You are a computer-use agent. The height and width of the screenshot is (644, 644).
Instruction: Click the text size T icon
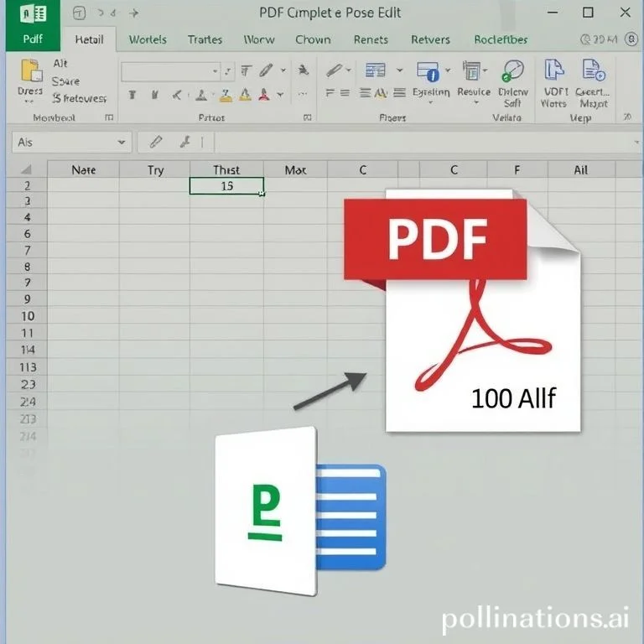[246, 71]
